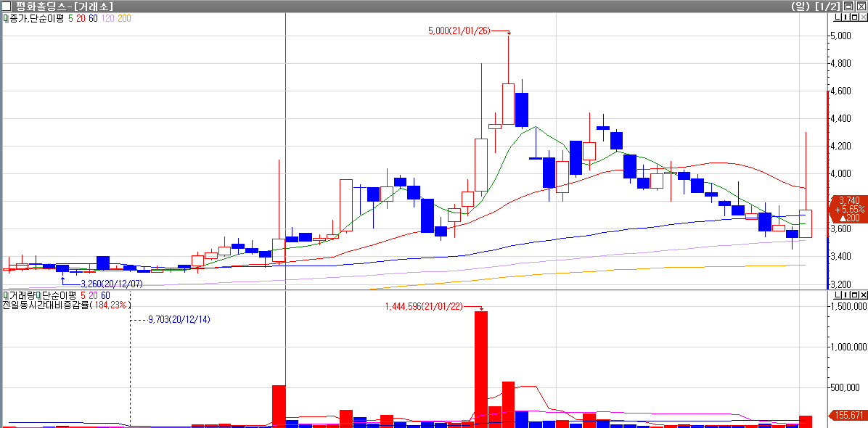Screen dimensions: 868x428
Task: Select the blue 60-day moving average label
Action: click(93, 18)
